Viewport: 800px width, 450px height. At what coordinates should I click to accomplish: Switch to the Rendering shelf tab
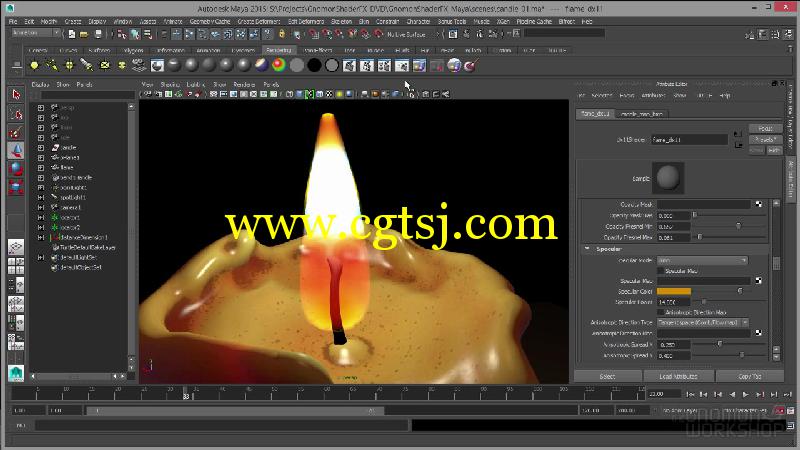click(279, 51)
